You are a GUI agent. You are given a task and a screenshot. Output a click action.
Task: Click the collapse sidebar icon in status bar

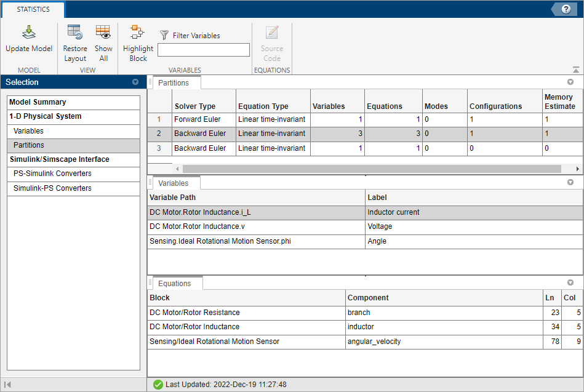coord(7,385)
